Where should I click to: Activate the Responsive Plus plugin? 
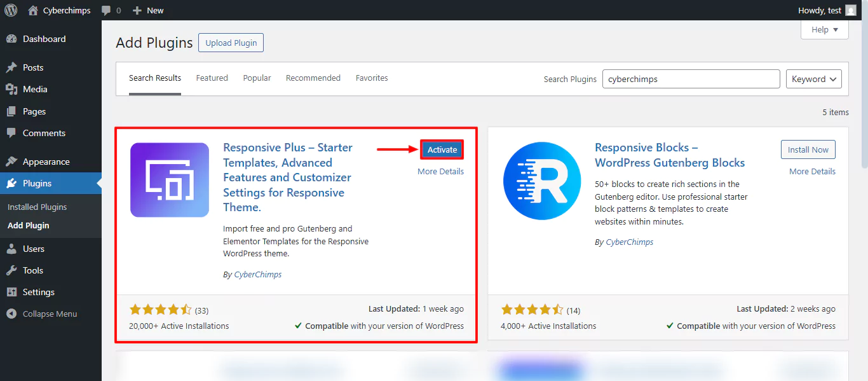[442, 149]
